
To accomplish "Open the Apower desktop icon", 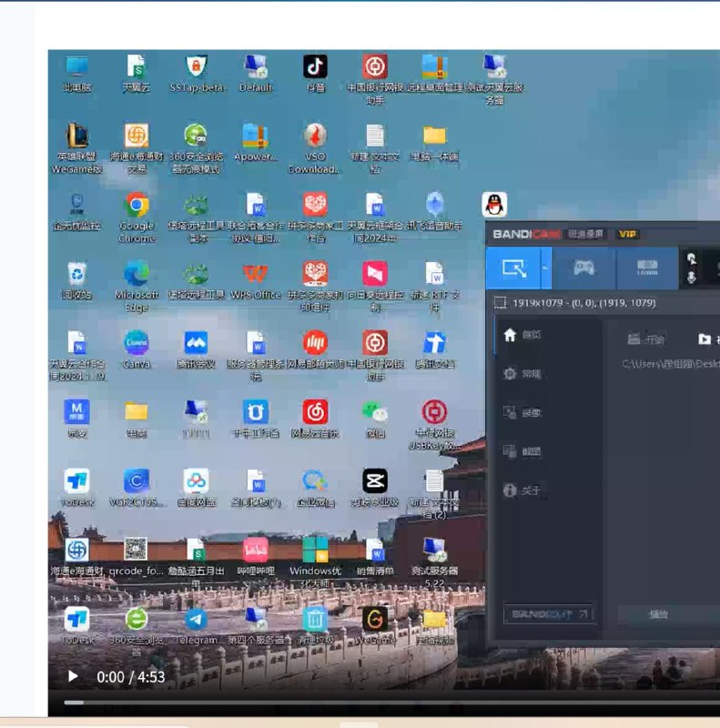I will 256,143.
